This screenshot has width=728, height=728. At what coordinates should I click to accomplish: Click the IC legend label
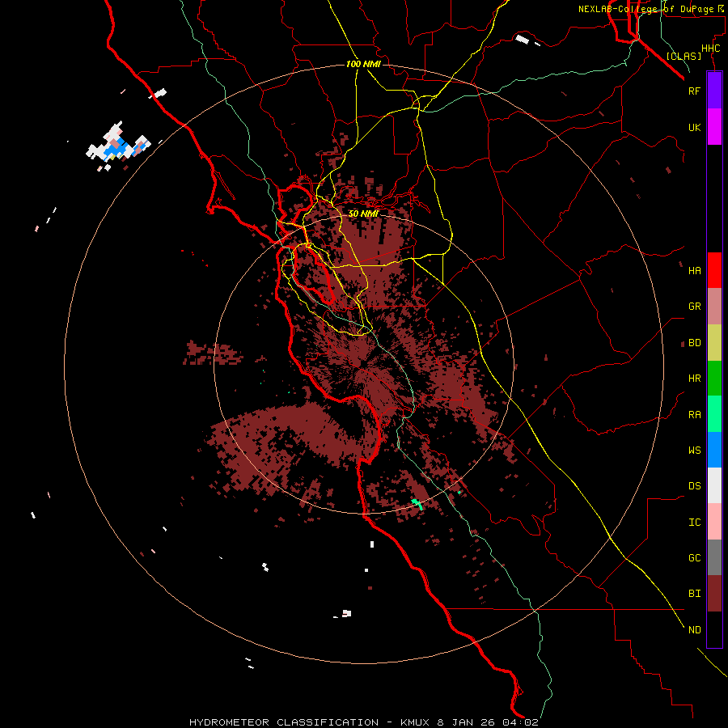694,523
